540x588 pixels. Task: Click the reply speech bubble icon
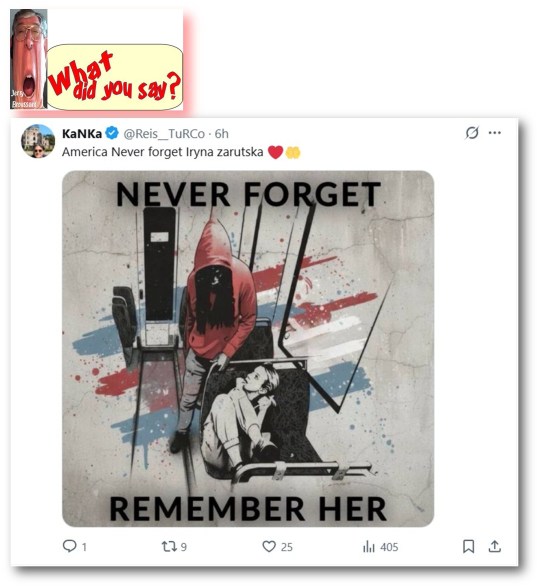[69, 546]
